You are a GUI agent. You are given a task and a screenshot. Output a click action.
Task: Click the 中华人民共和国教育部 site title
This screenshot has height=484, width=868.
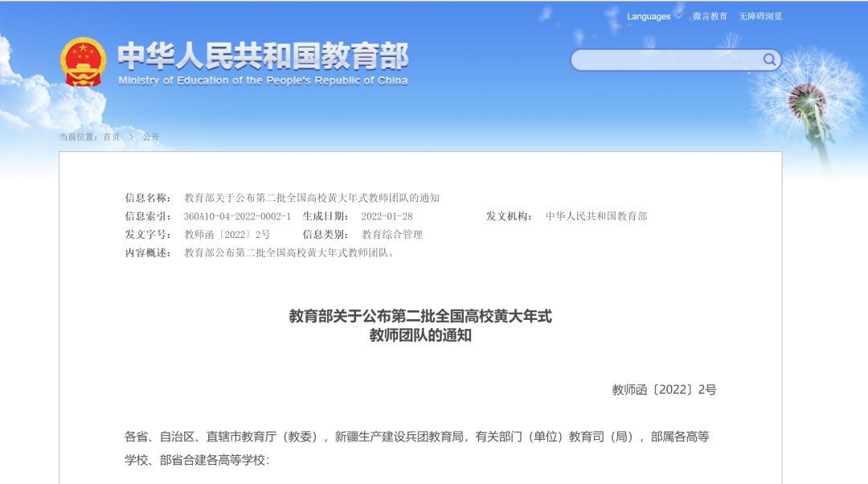(x=263, y=56)
